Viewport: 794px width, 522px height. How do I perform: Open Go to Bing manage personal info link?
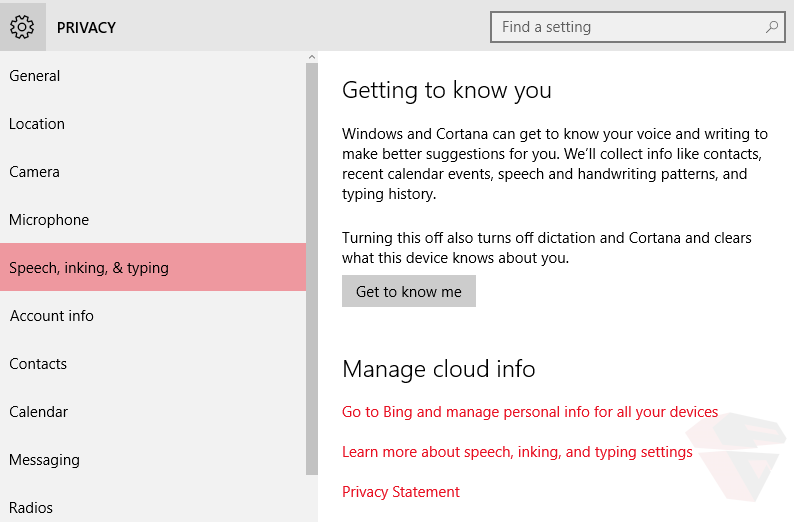coord(530,412)
